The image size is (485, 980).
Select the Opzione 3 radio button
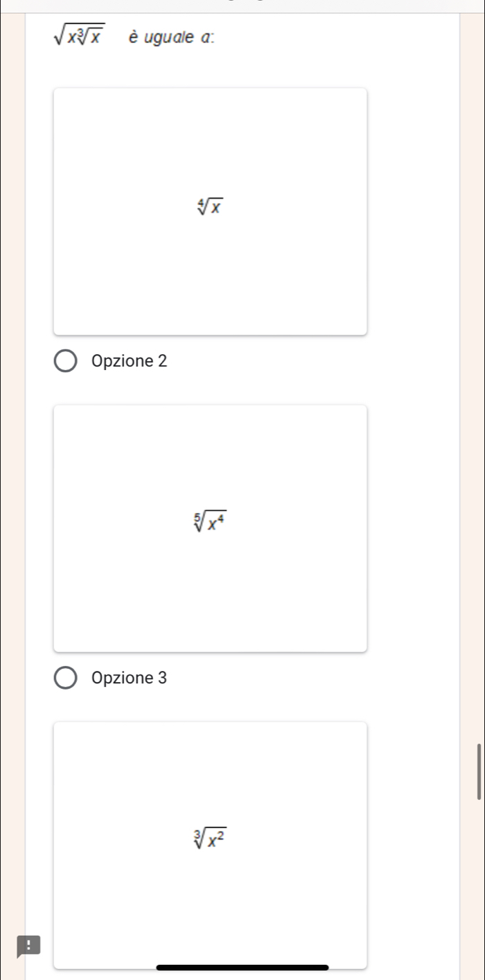[x=67, y=679]
